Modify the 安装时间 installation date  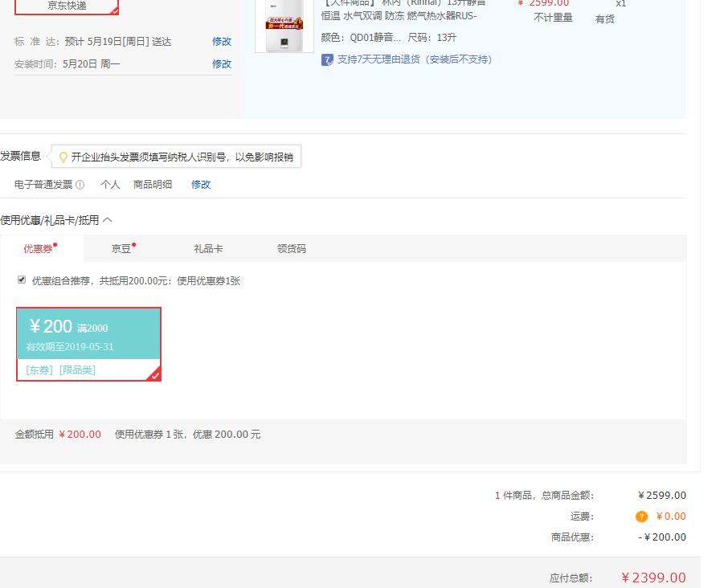[222, 63]
